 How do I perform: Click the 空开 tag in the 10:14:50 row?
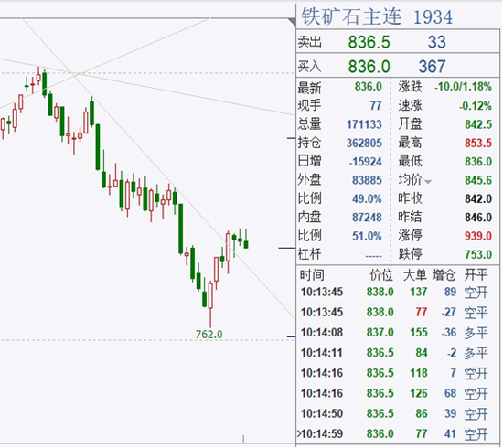pyautogui.click(x=476, y=413)
